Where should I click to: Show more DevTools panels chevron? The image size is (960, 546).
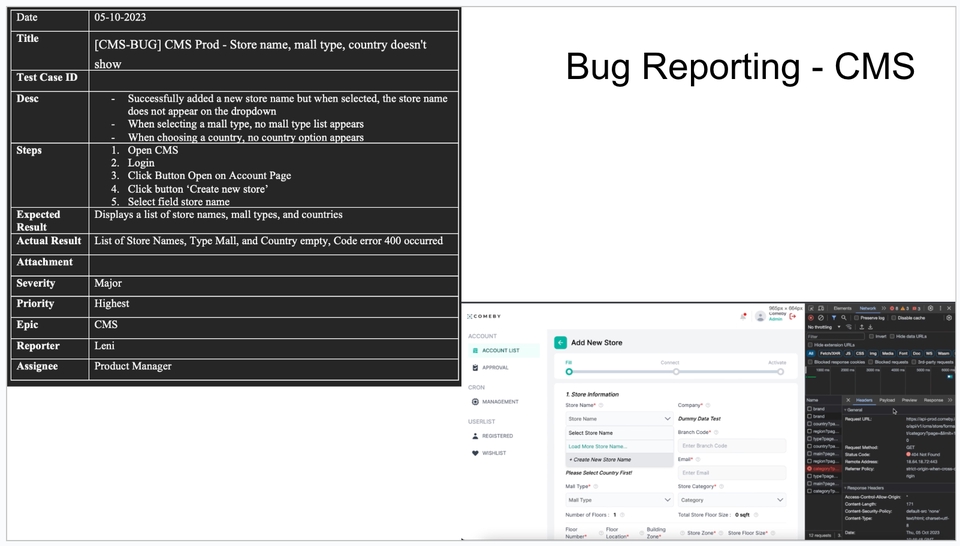click(x=883, y=309)
